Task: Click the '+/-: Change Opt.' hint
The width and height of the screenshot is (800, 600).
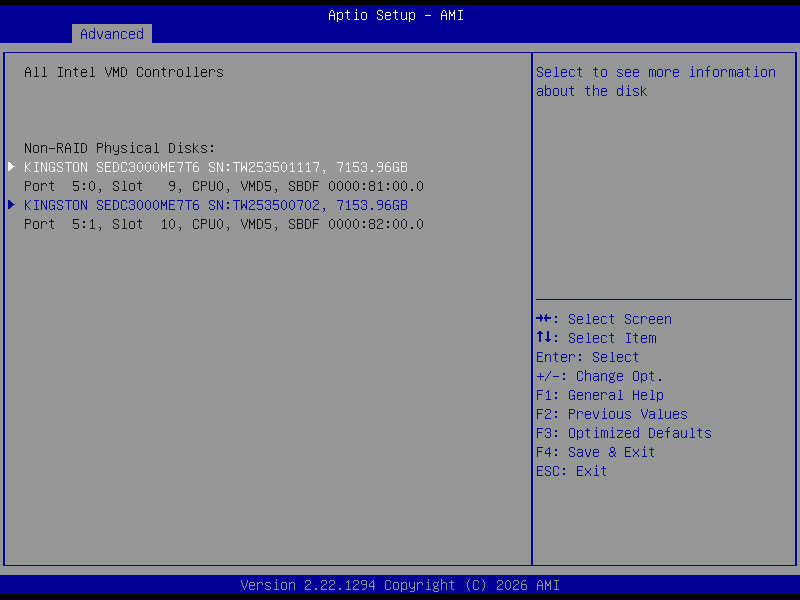Action: (599, 377)
